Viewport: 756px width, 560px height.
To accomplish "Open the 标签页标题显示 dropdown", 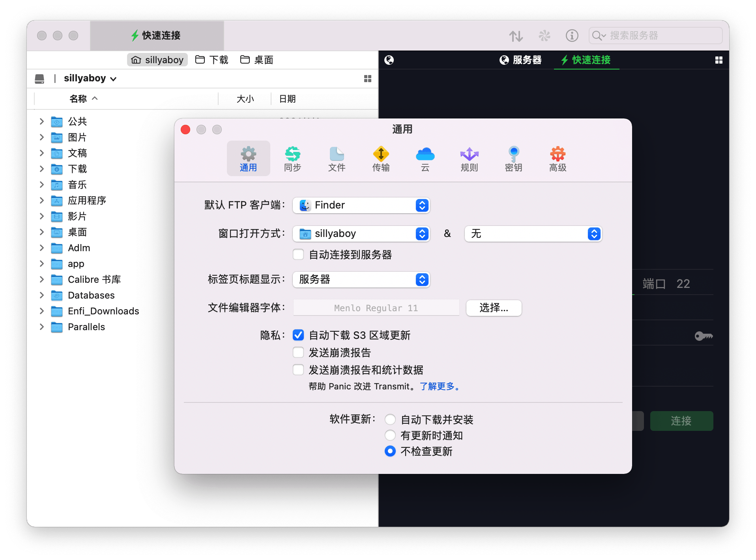I will point(361,280).
